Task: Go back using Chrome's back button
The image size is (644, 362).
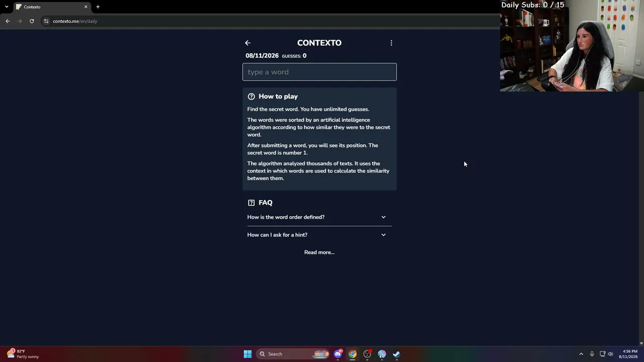Action: click(x=8, y=21)
